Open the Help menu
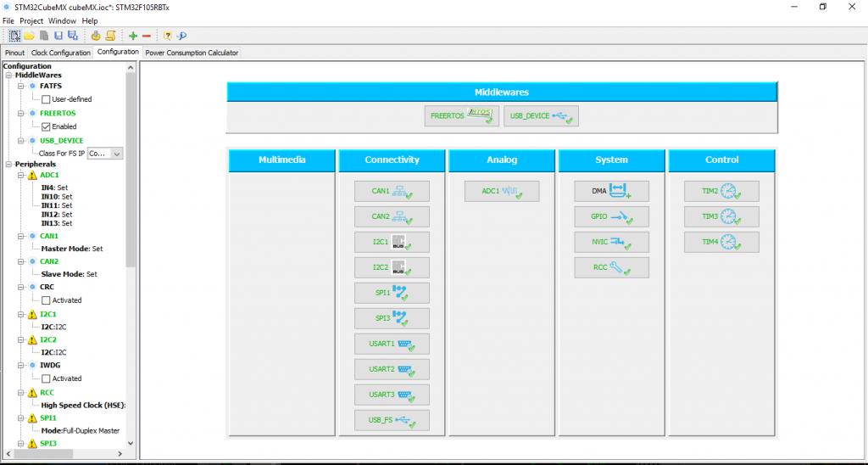 click(90, 21)
